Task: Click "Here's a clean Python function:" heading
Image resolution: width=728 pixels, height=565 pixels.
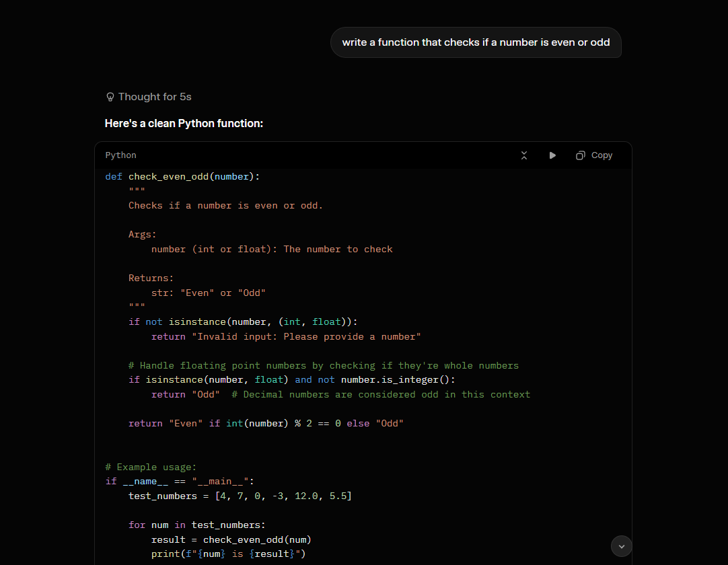Action: 184,124
